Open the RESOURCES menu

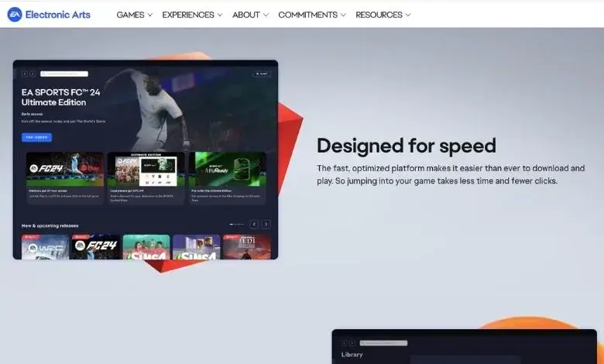point(383,15)
